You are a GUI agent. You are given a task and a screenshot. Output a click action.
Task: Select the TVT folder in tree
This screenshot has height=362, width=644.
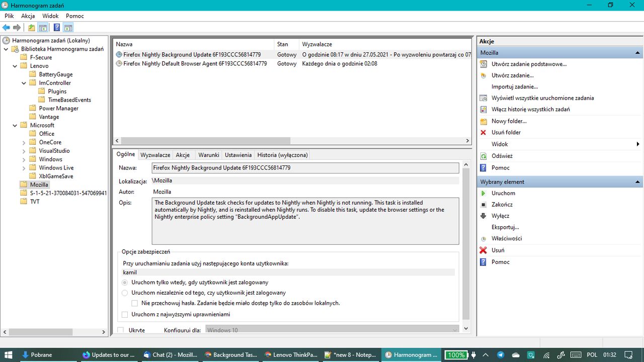[x=34, y=202]
